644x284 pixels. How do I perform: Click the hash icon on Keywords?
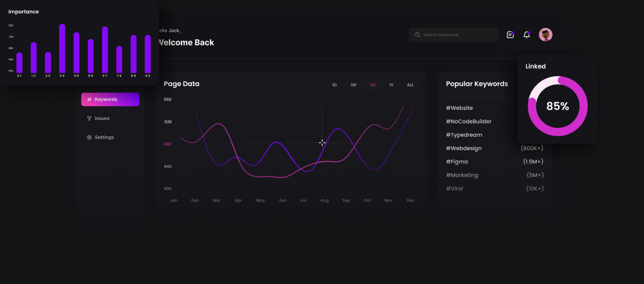click(x=89, y=99)
